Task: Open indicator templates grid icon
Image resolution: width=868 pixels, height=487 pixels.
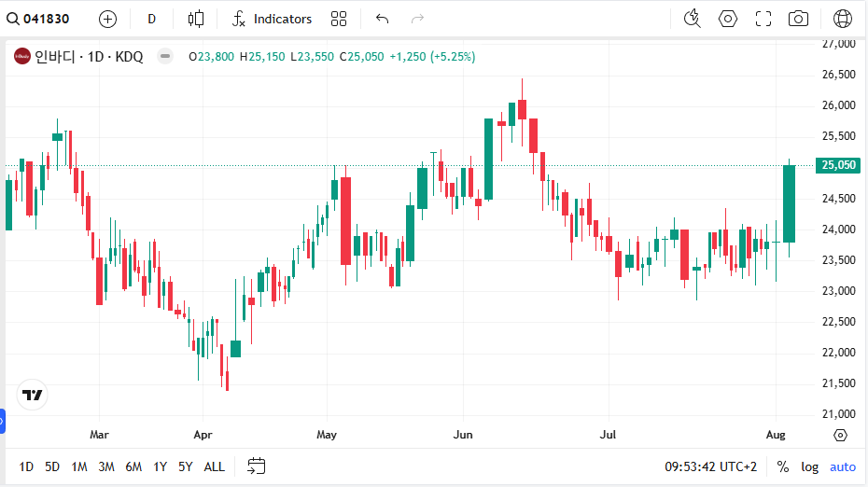Action: [x=338, y=19]
